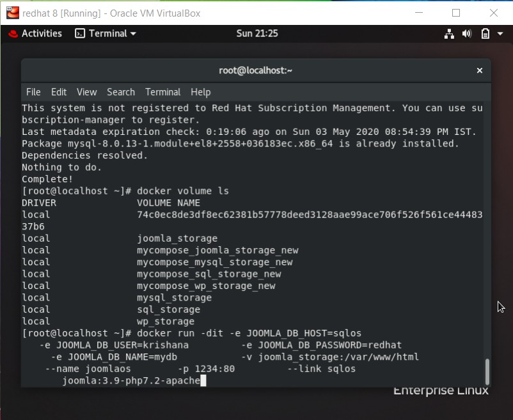This screenshot has width=513, height=420.
Task: Maximize the VirtualBox window
Action: [x=456, y=13]
